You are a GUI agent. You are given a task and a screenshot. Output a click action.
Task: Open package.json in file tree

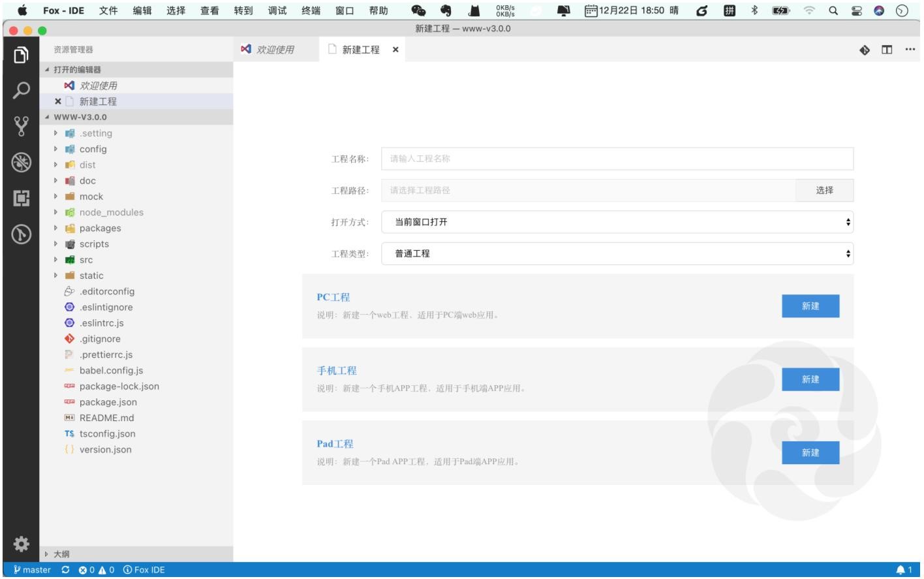click(108, 402)
